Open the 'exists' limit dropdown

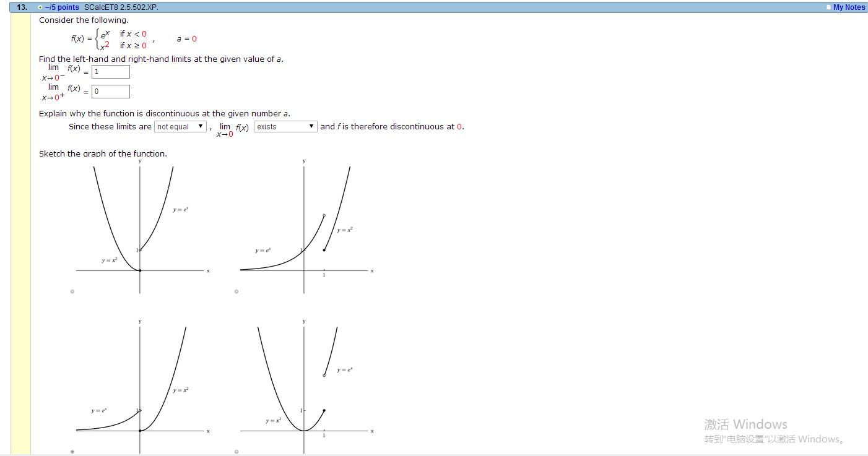(x=285, y=126)
